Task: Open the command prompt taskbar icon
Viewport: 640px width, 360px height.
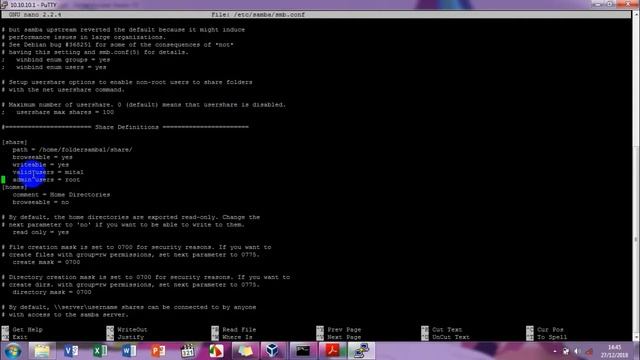Action: (x=303, y=351)
